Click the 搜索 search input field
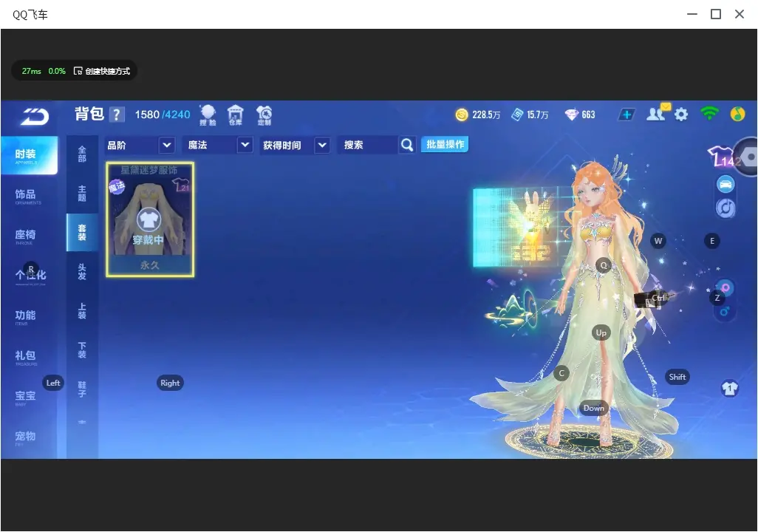 click(x=369, y=145)
